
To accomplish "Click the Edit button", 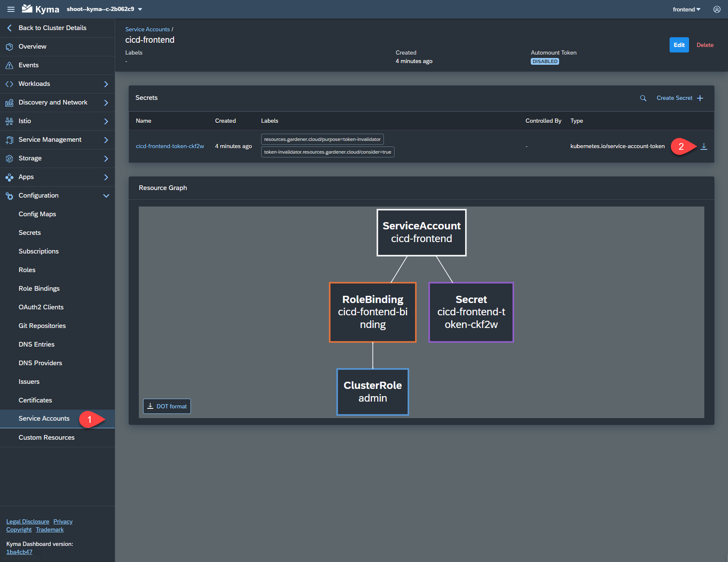I will coord(679,45).
